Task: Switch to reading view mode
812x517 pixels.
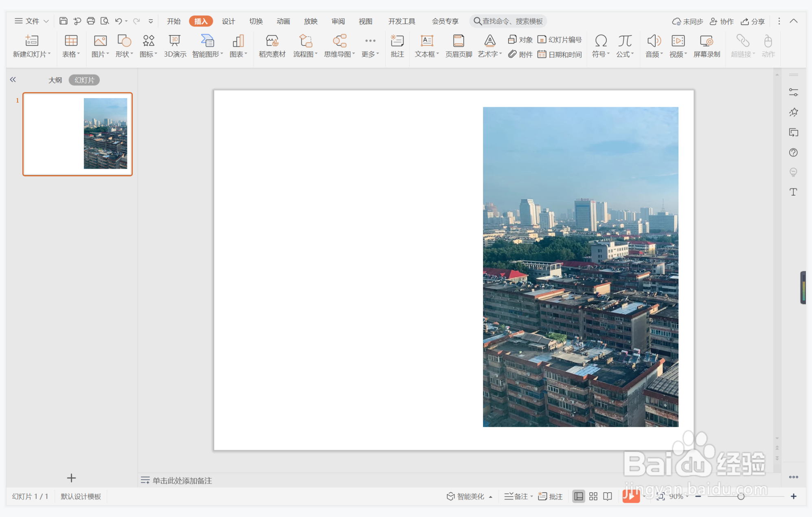Action: [x=607, y=496]
